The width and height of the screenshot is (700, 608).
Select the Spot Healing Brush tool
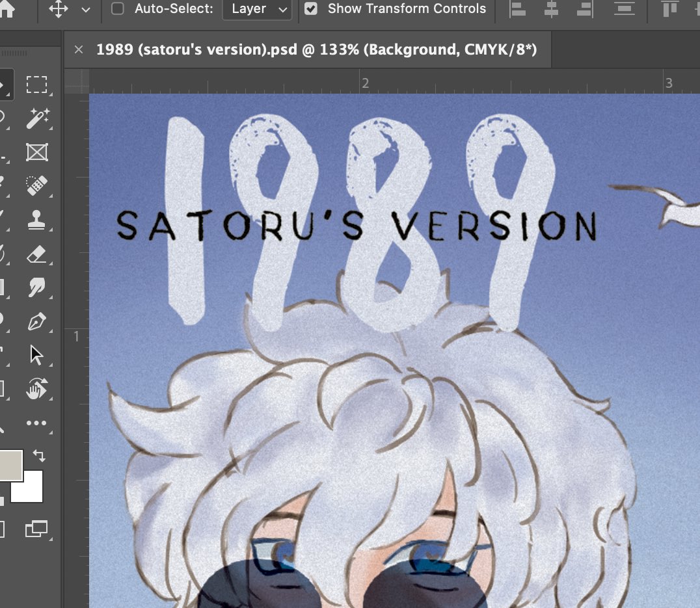point(36,185)
